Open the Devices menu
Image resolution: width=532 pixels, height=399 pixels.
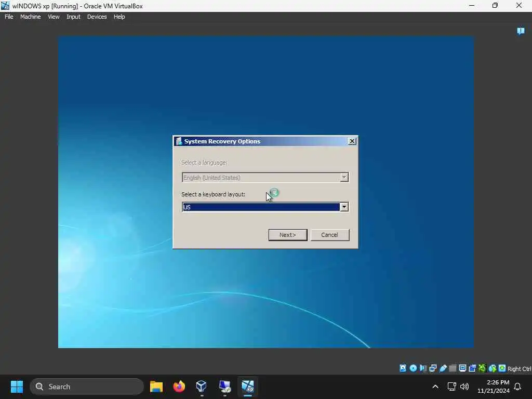click(97, 17)
